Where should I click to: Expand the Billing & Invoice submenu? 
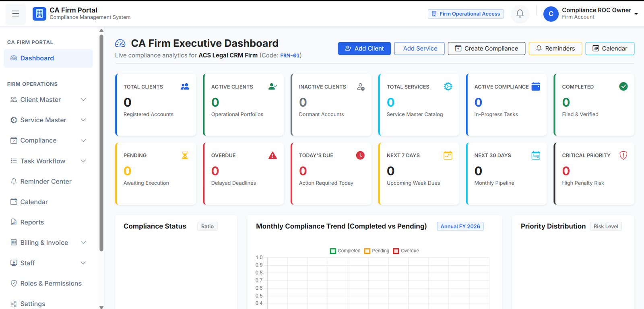click(x=48, y=243)
